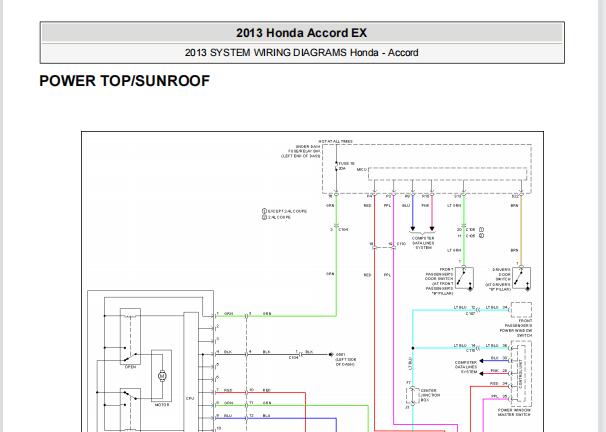The height and width of the screenshot is (432, 606).
Task: Click the "2013 Honda Accord EX" header title
Action: (301, 33)
